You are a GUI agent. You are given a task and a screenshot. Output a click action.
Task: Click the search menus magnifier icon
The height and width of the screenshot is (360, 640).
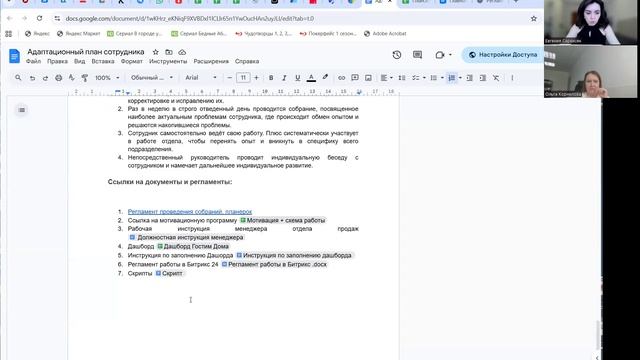(x=18, y=78)
